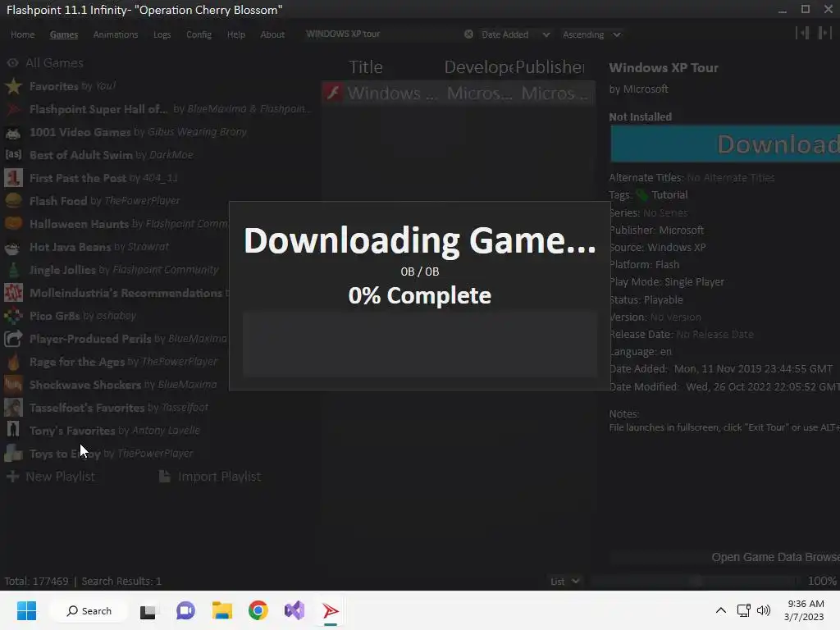The image size is (840, 630).
Task: Click the Pico Gr8s playlist icon
Action: tap(13, 316)
